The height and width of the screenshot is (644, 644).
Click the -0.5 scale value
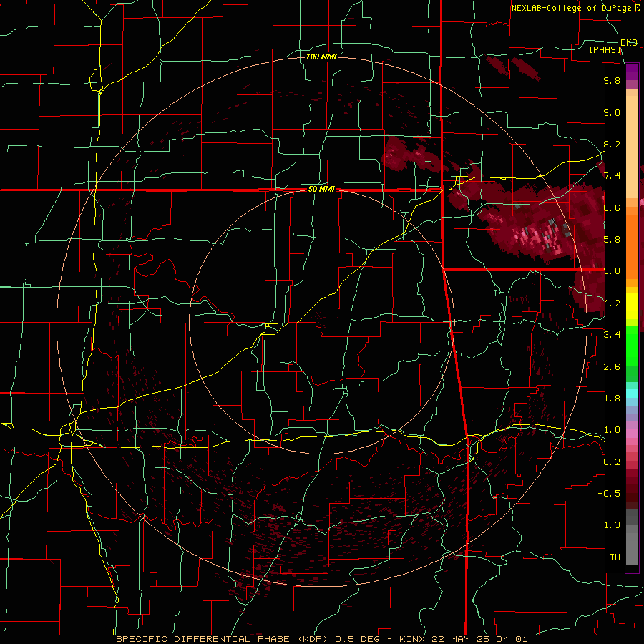[609, 494]
